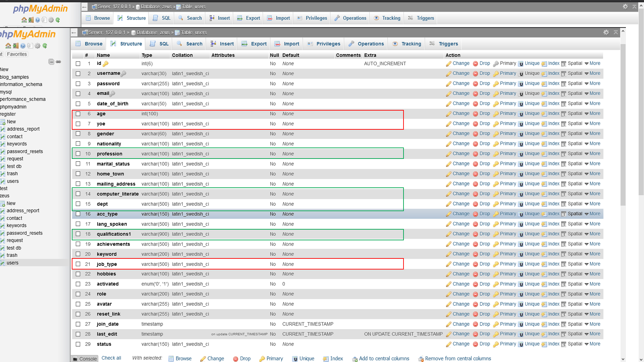Tick the checkbox for the id column row
Viewport: 644px width, 362px height.
tap(78, 64)
